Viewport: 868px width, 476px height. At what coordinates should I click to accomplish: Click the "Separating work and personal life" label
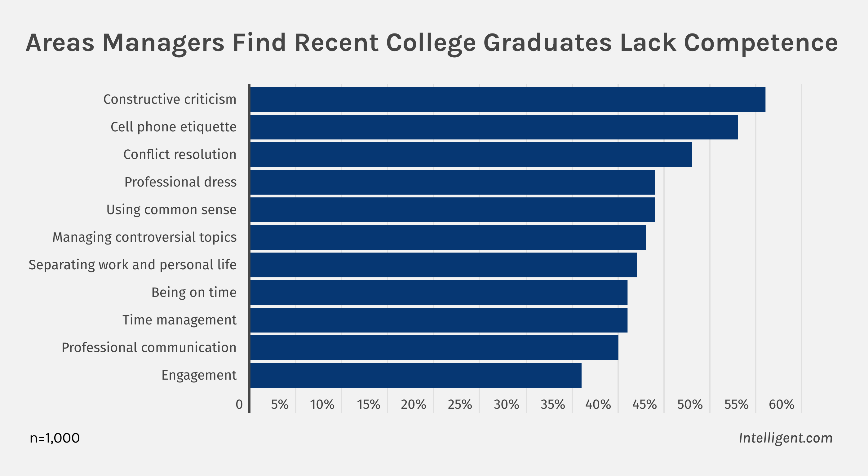coord(132,265)
